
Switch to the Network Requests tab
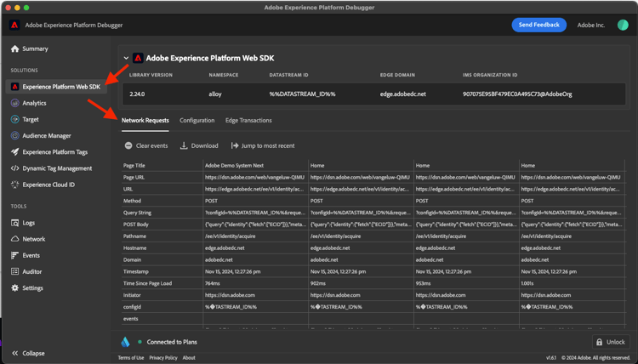145,121
